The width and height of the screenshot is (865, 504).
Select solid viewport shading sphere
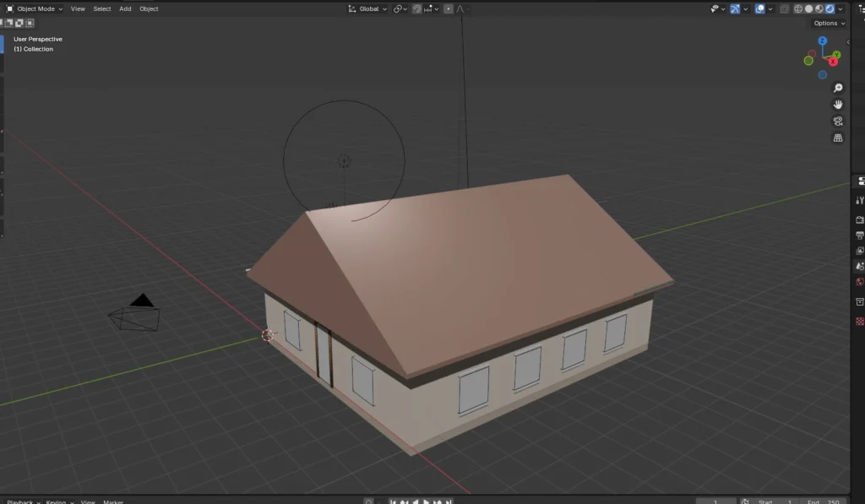pos(808,8)
